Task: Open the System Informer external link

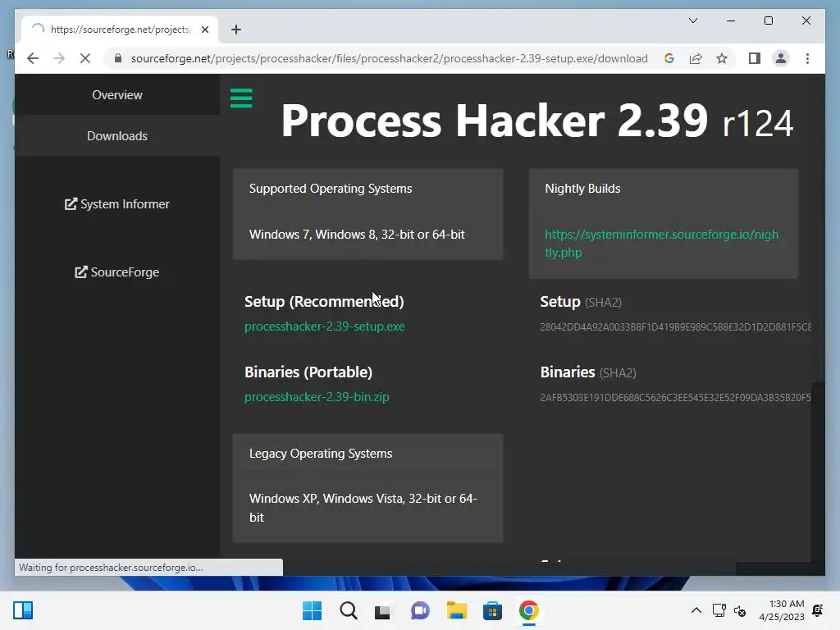Action: click(116, 204)
